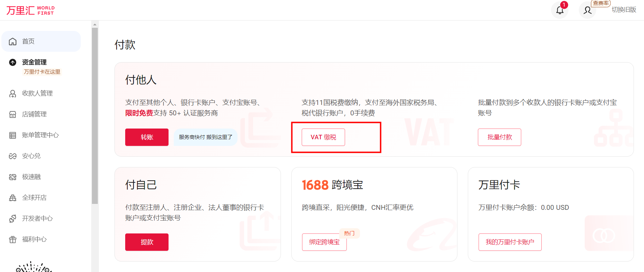Open the user profile avatar icon
Screen dimensions: 644x272
coord(587,10)
